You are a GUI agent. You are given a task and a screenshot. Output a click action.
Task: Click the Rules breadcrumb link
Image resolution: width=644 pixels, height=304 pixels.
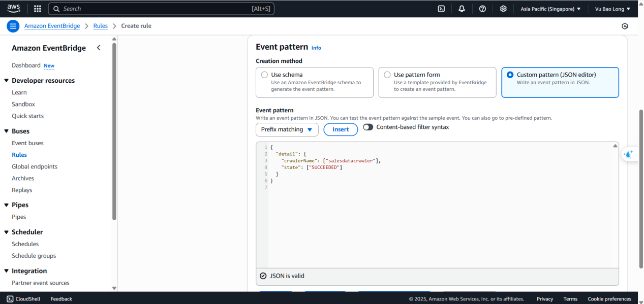101,26
